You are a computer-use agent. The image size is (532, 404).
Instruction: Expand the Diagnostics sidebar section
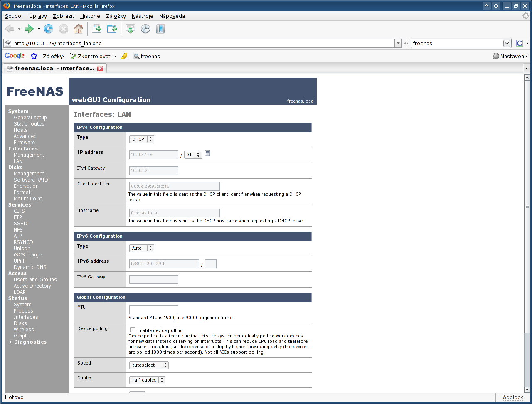28,342
